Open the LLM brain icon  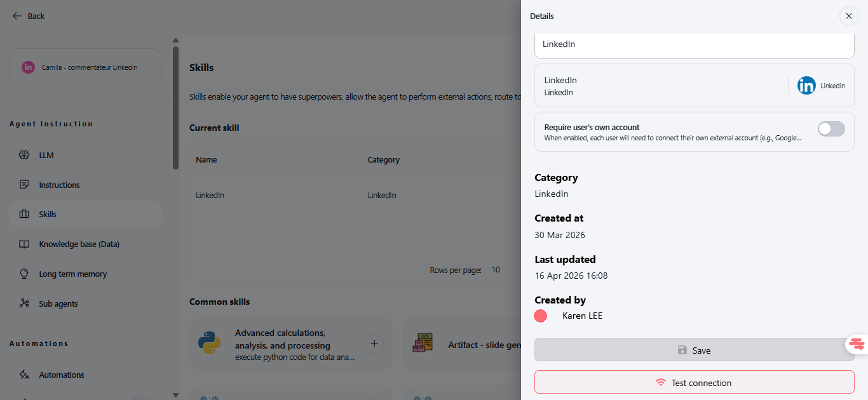pos(24,155)
